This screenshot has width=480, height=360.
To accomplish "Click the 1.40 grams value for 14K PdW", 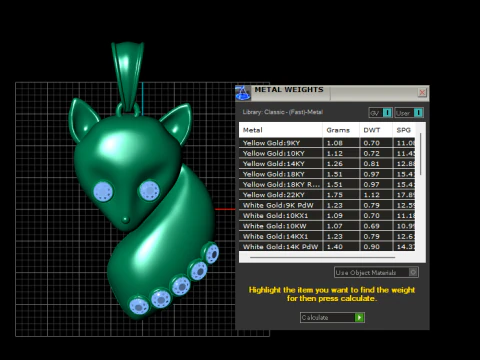I will [335, 247].
